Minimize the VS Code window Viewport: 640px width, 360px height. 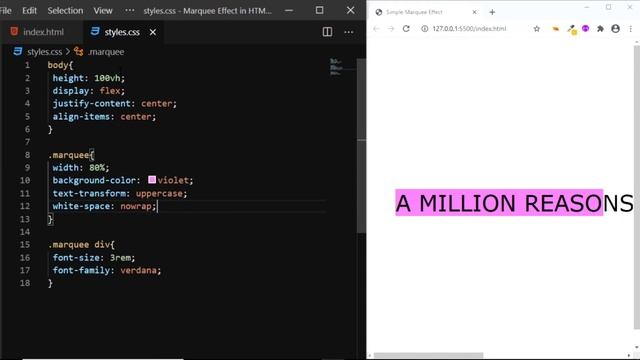[x=289, y=11]
